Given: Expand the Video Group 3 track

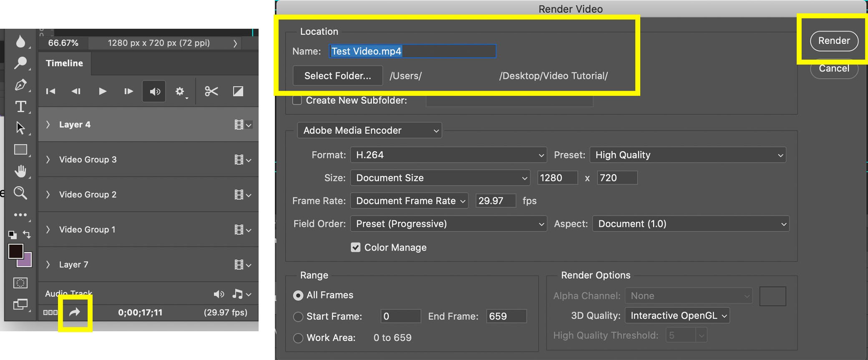Looking at the screenshot, I should (x=48, y=160).
